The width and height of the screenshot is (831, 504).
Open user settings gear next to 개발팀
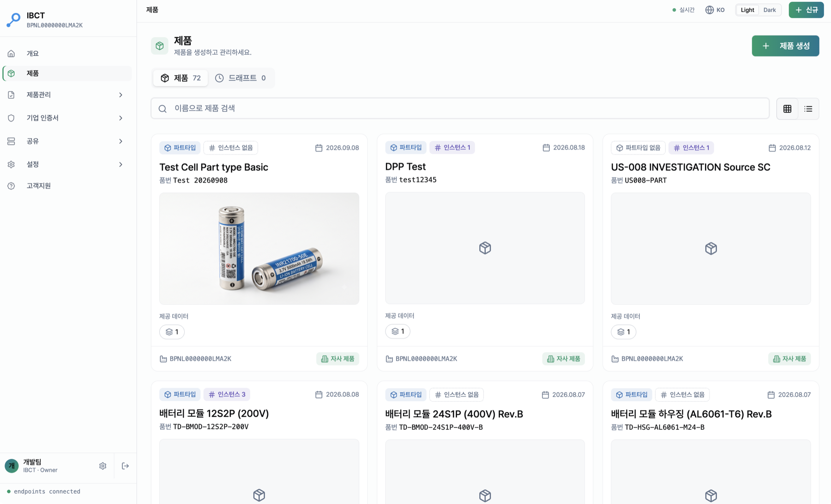pyautogui.click(x=102, y=466)
